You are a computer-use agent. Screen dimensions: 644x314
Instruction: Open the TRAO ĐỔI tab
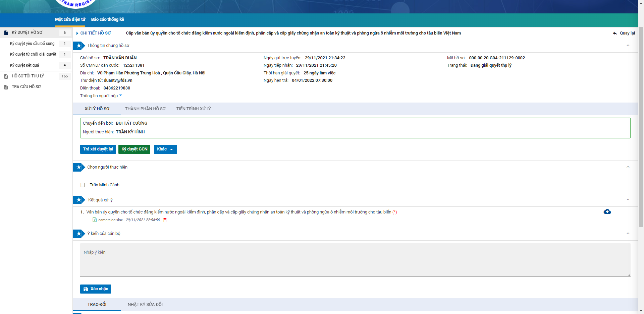97,305
